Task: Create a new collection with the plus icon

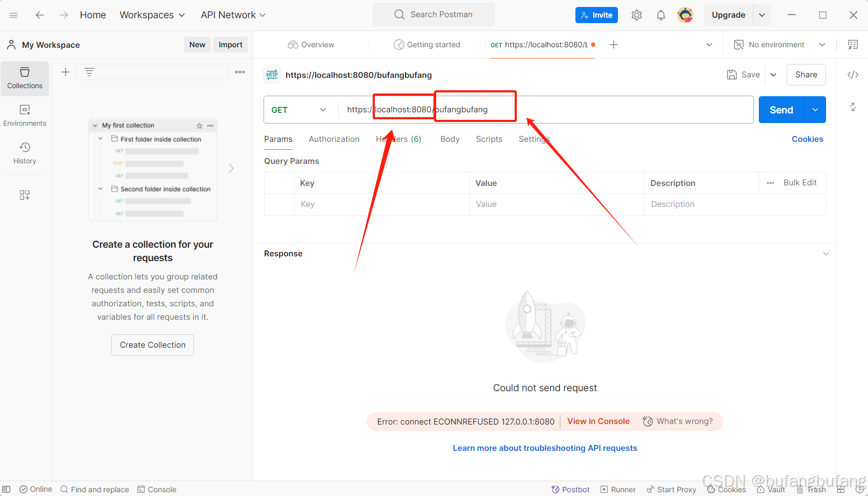Action: pos(66,72)
